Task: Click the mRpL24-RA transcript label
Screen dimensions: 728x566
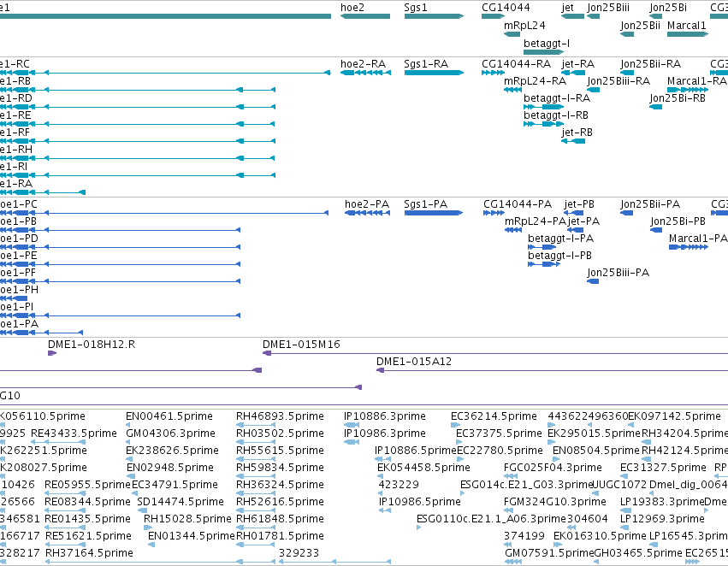Action: click(x=536, y=81)
